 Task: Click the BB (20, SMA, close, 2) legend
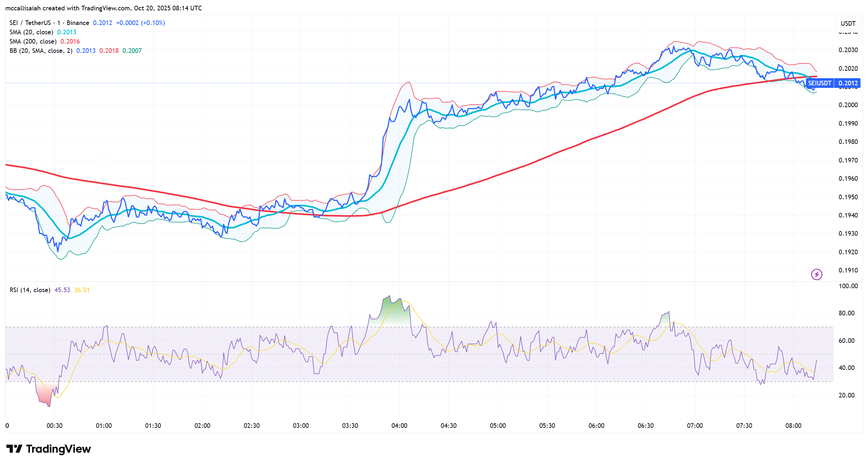[41, 51]
